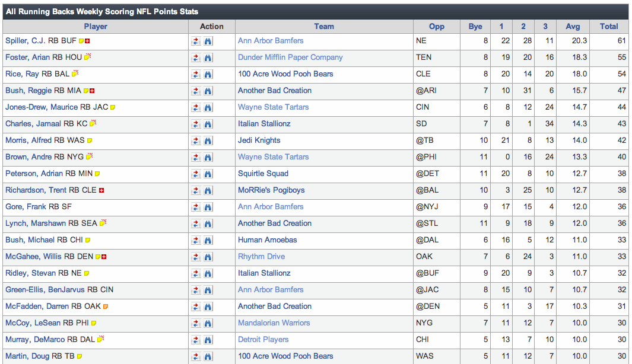Click the trade icon for Alfred Morris

coord(195,141)
